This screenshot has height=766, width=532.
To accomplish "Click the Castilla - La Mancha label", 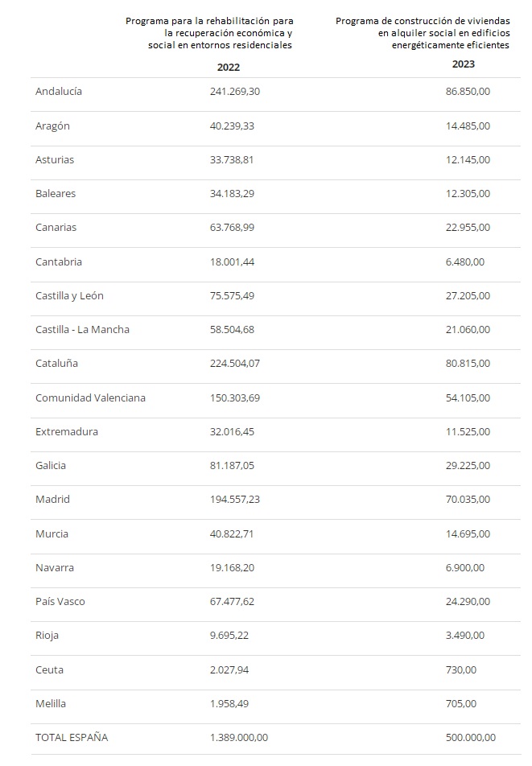I will pos(82,330).
